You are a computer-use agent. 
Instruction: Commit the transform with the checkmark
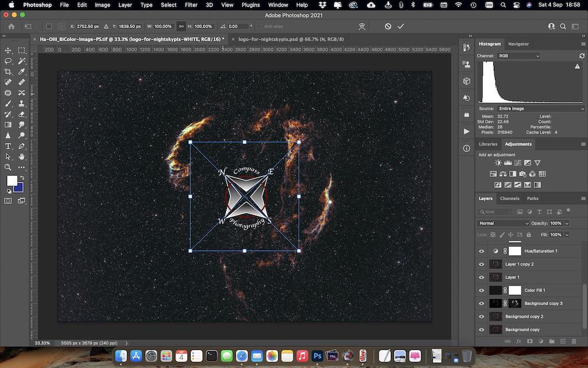point(401,26)
